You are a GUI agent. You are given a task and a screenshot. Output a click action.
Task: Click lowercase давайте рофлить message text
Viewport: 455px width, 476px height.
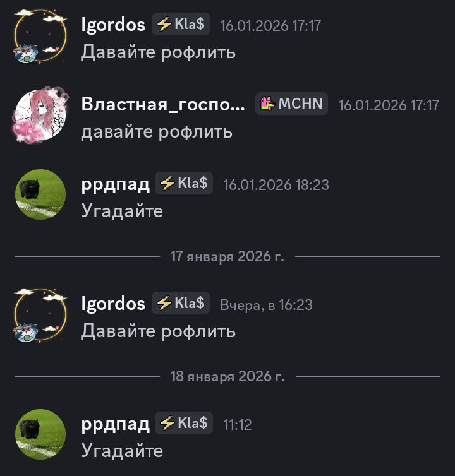(x=157, y=132)
